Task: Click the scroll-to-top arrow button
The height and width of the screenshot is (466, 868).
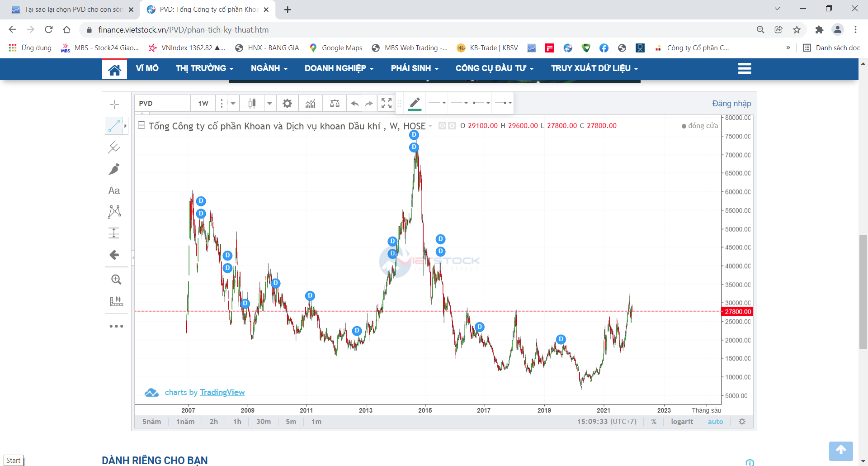Action: click(x=841, y=451)
